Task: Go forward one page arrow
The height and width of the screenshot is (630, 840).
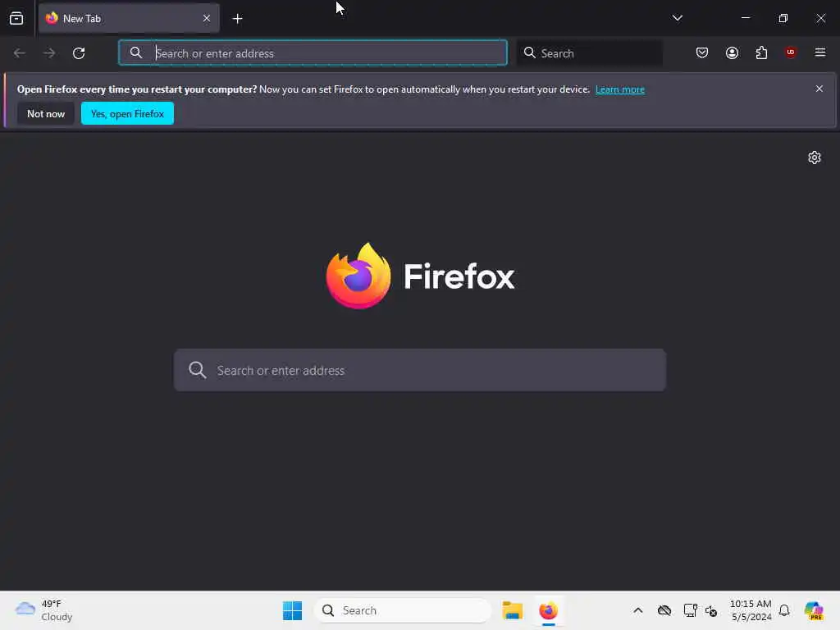Action: [49, 53]
